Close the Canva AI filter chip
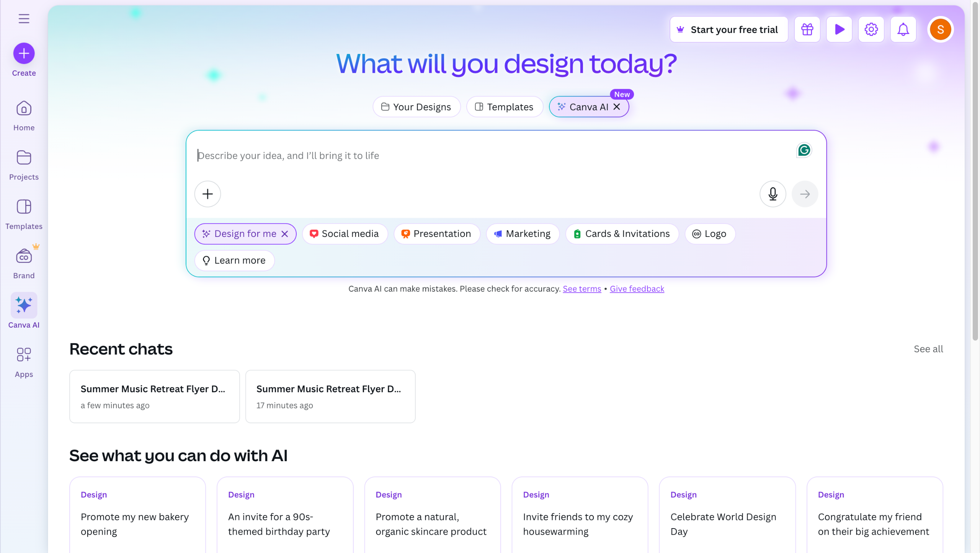 (617, 107)
